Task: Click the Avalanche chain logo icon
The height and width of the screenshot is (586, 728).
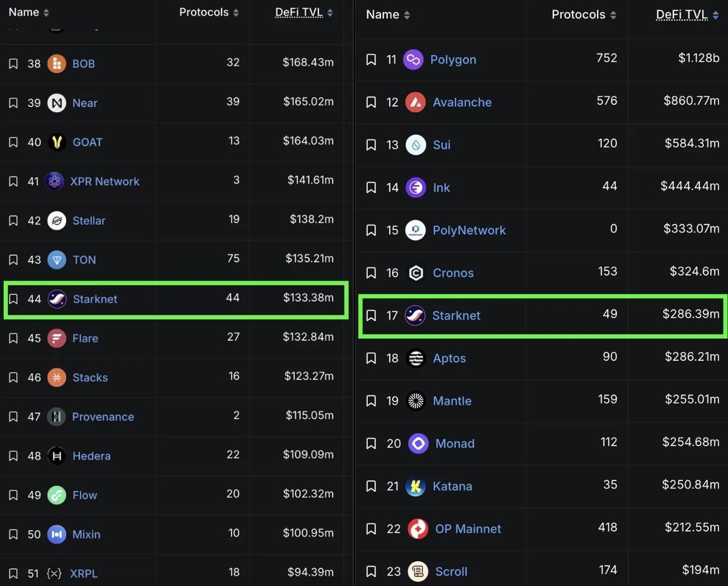Action: point(416,103)
